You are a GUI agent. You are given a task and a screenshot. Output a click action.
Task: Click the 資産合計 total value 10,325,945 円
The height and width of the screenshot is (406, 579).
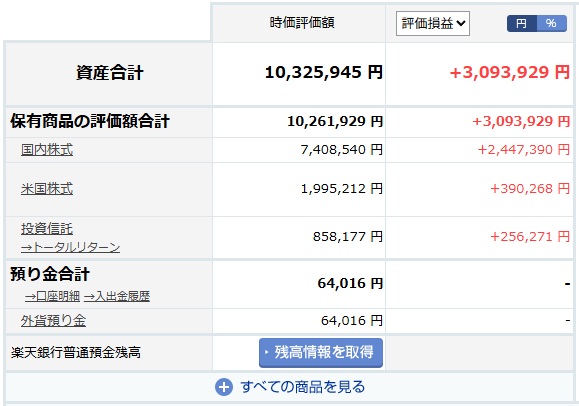(324, 72)
